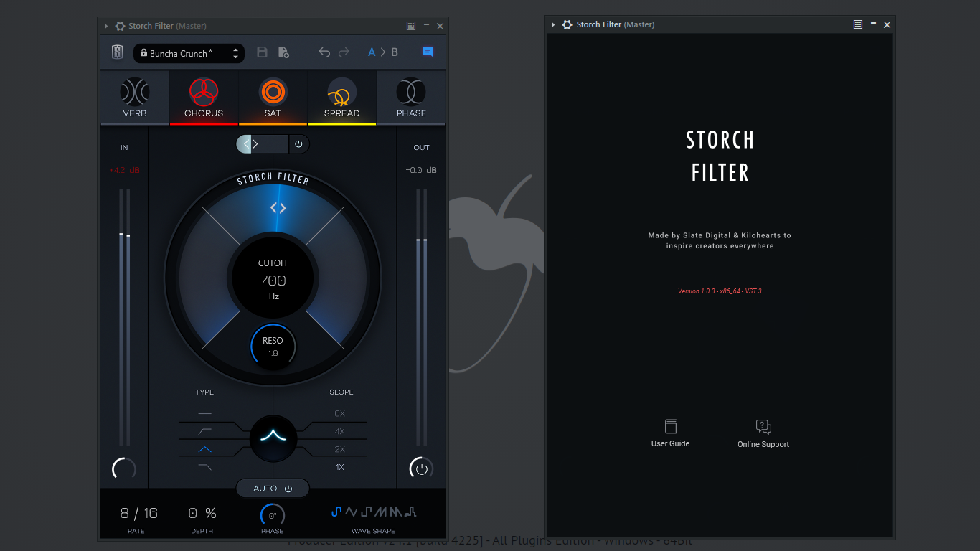Click the central filter shape display button
Screen dimensions: 980x551
click(x=273, y=438)
